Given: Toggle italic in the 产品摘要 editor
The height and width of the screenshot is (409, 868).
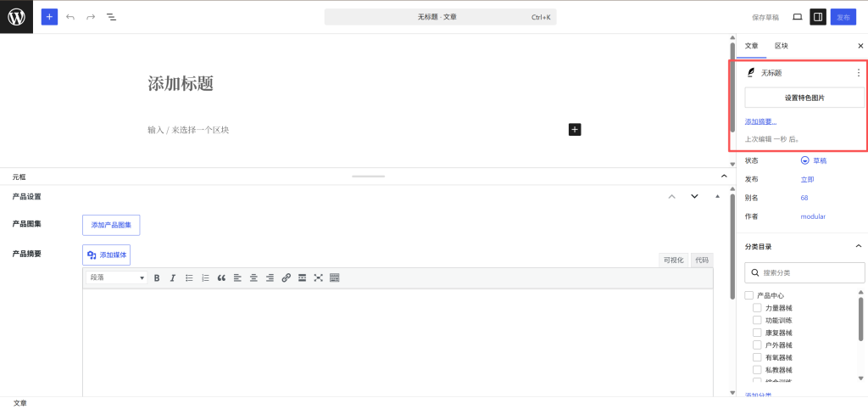Looking at the screenshot, I should coord(173,277).
